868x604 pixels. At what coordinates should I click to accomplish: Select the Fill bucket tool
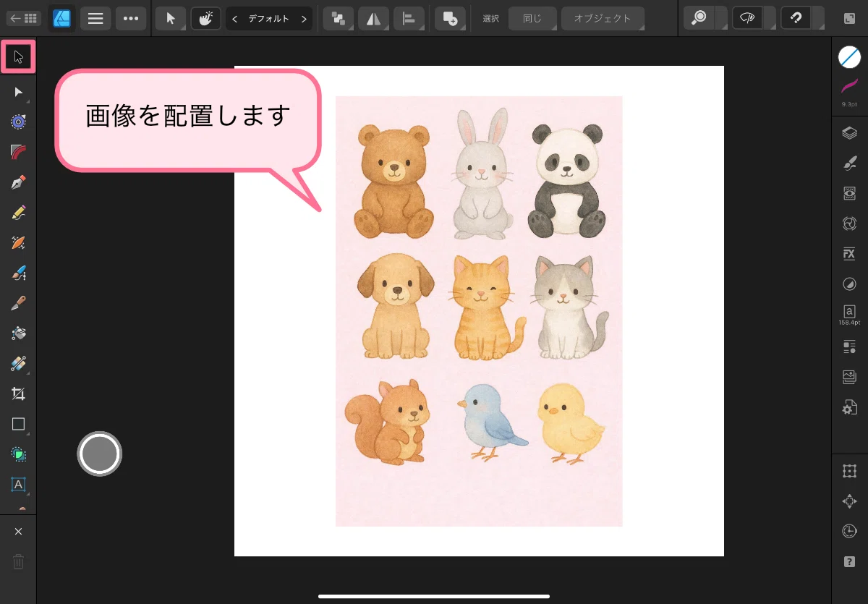(19, 333)
